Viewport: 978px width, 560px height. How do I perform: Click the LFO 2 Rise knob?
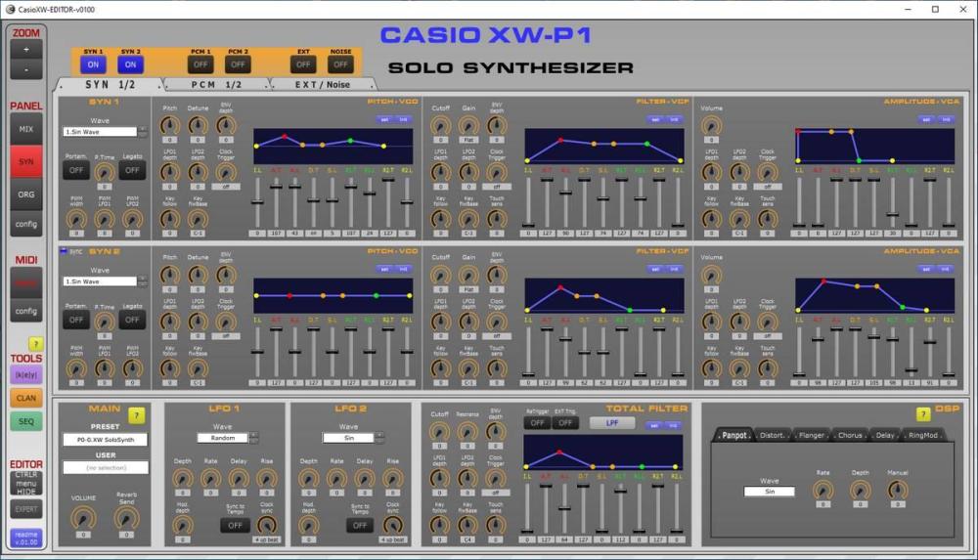pos(392,479)
